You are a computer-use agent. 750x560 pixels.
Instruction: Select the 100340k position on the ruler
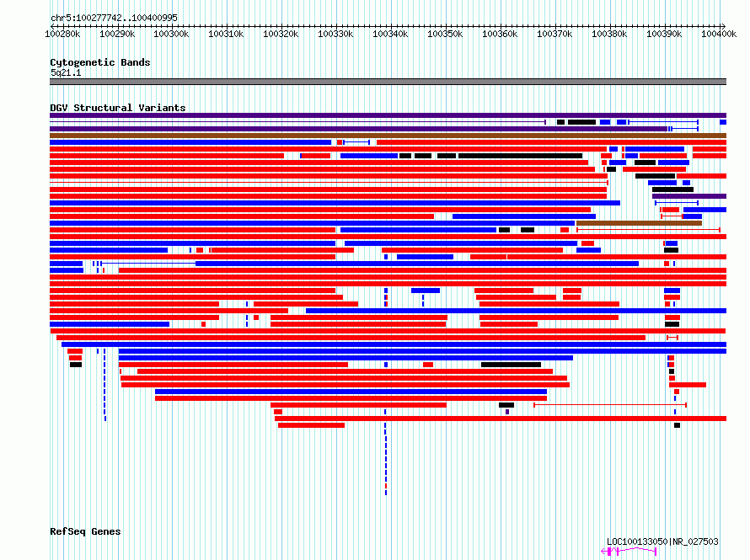pyautogui.click(x=390, y=34)
